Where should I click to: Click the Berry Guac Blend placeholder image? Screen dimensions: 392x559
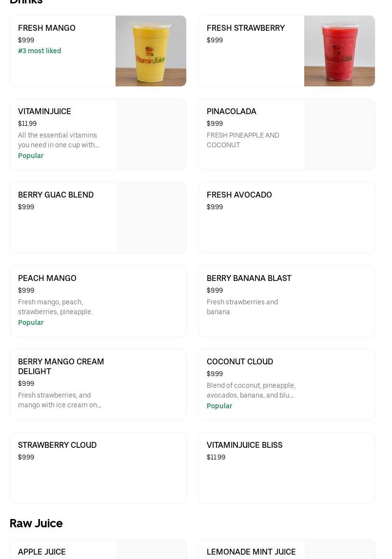pyautogui.click(x=151, y=218)
